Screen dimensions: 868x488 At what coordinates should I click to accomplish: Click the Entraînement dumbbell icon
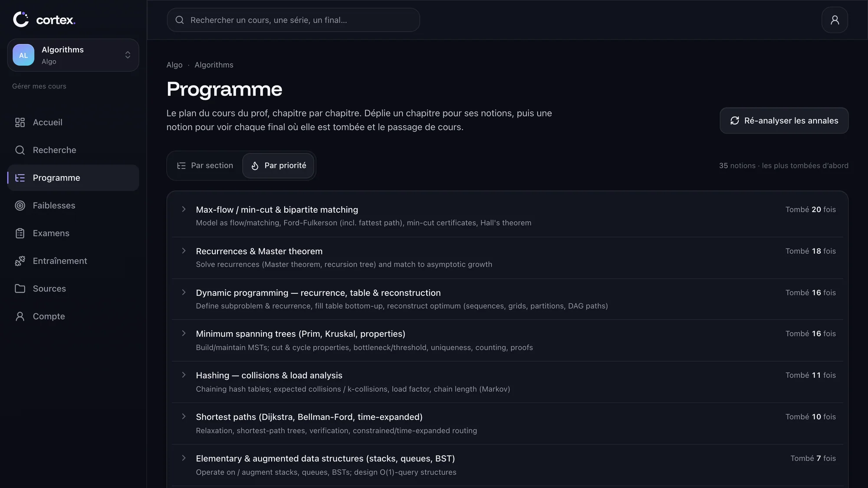point(20,261)
